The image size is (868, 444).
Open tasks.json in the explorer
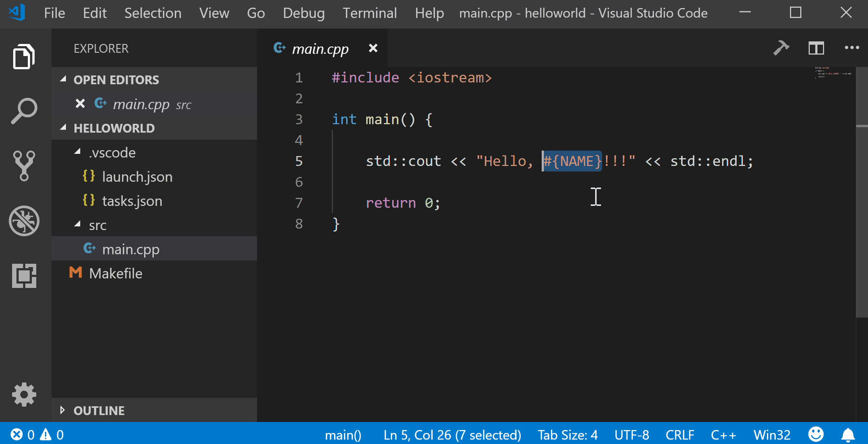132,201
